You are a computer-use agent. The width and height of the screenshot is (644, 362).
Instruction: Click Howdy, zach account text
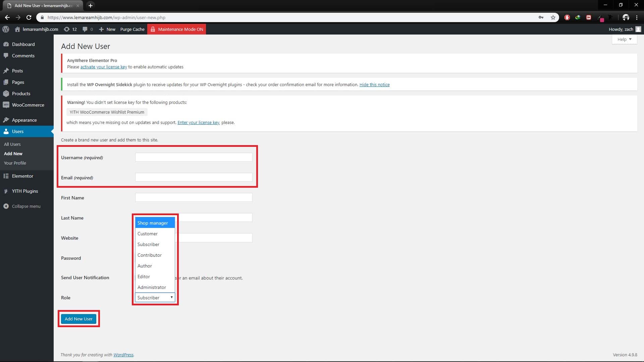621,29
